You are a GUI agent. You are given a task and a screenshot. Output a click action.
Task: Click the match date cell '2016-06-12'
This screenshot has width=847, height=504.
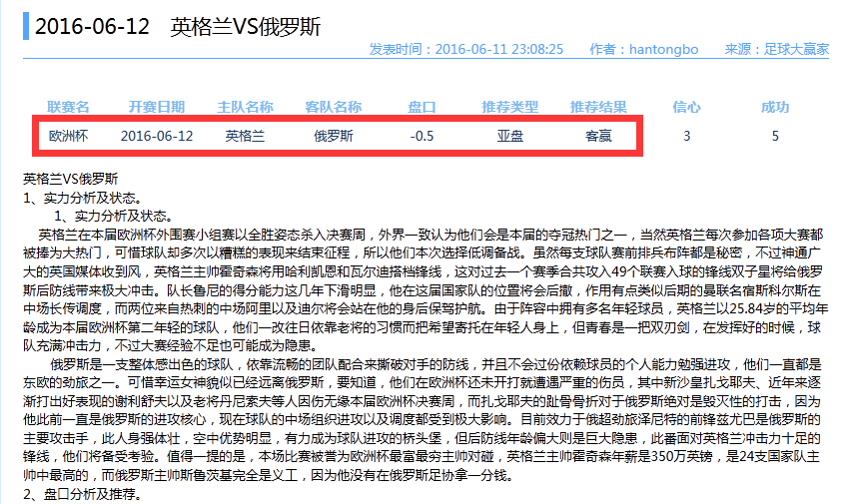click(157, 136)
